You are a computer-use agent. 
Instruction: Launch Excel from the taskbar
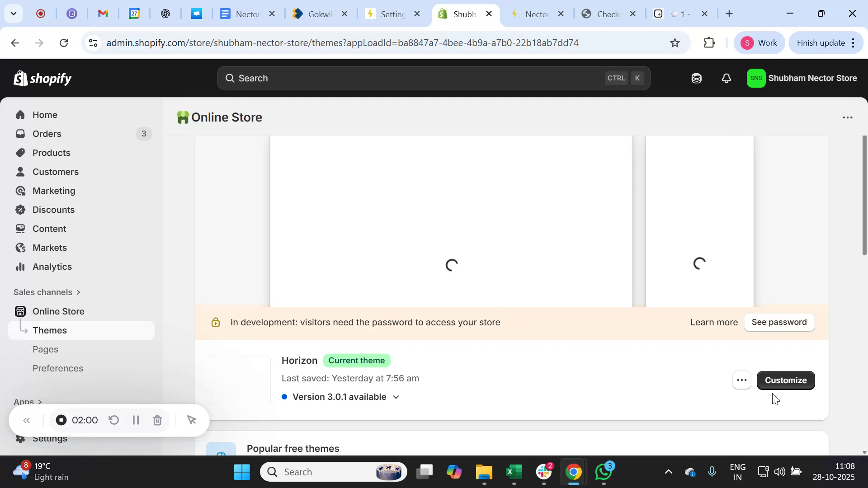(x=513, y=471)
